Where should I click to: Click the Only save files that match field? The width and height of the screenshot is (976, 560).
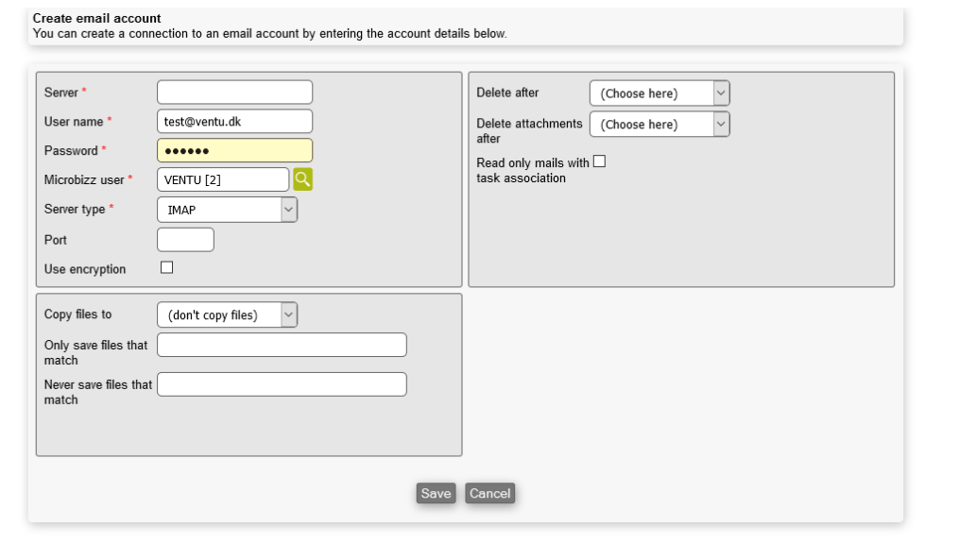282,346
